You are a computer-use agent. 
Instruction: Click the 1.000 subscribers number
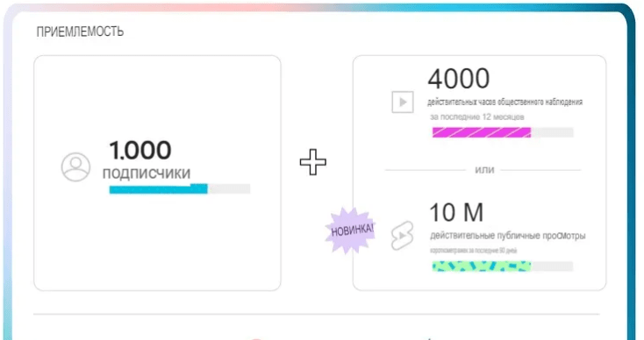[x=140, y=150]
